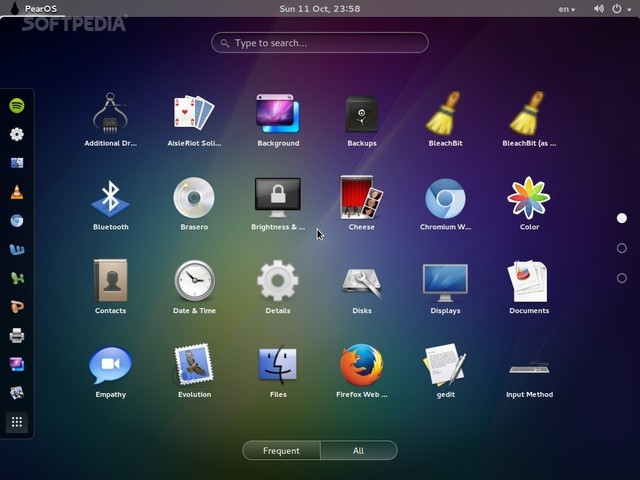Open Settings gear in dock
The height and width of the screenshot is (480, 640).
17,134
